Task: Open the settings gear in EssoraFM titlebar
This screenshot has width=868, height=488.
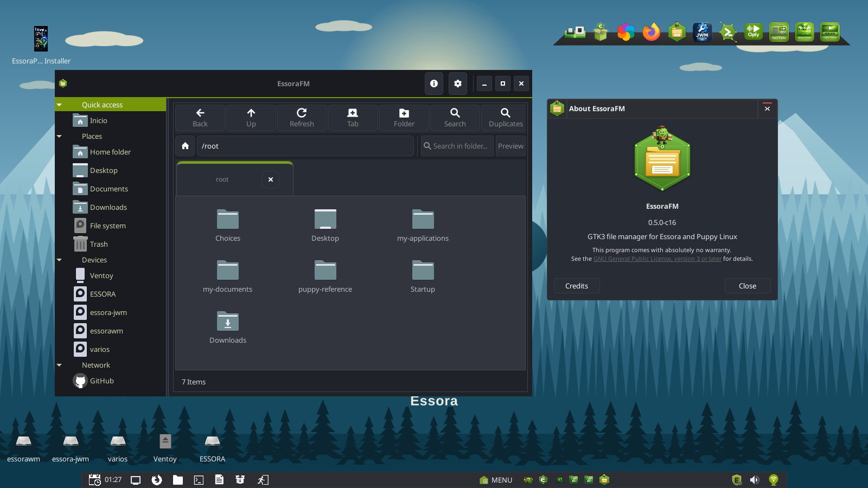Action: point(458,84)
